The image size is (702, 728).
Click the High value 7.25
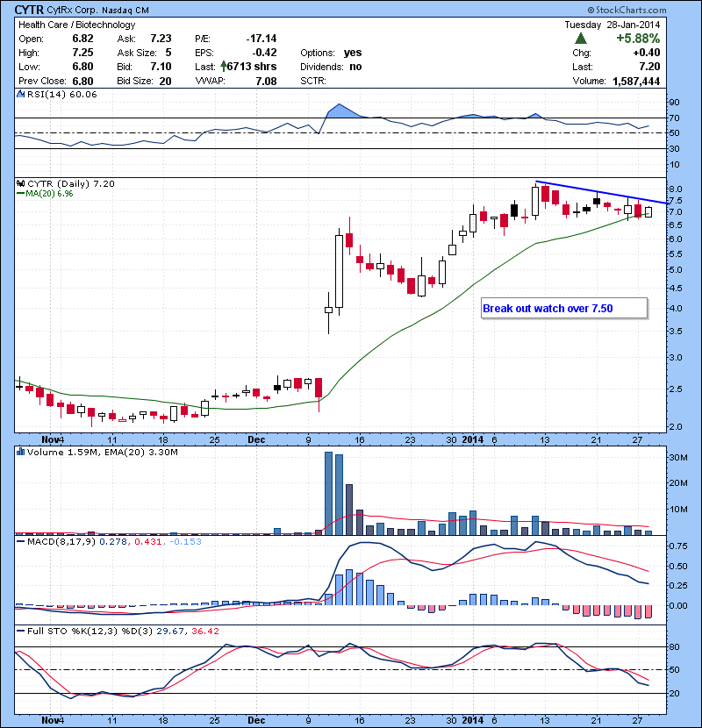[x=82, y=53]
